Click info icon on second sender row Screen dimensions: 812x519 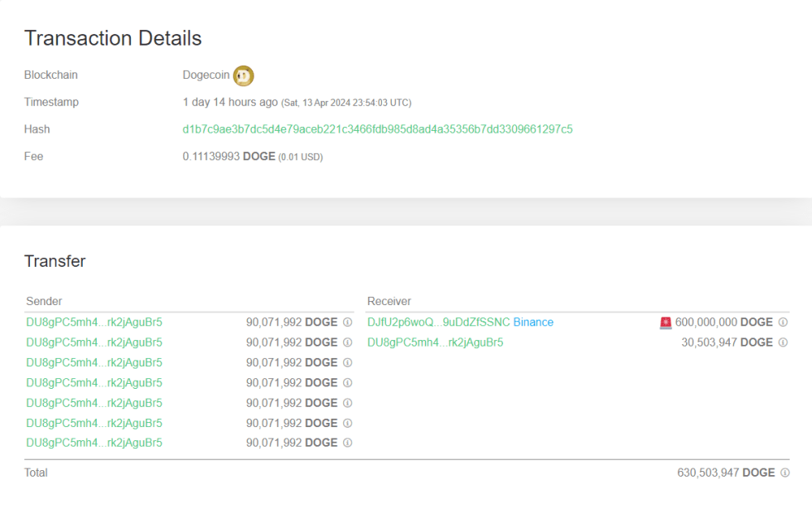pyautogui.click(x=347, y=342)
